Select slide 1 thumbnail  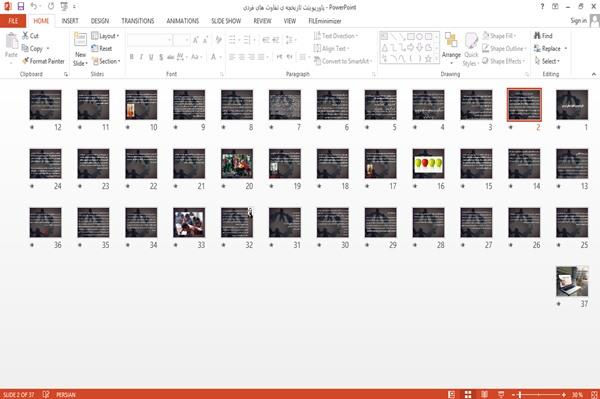572,104
